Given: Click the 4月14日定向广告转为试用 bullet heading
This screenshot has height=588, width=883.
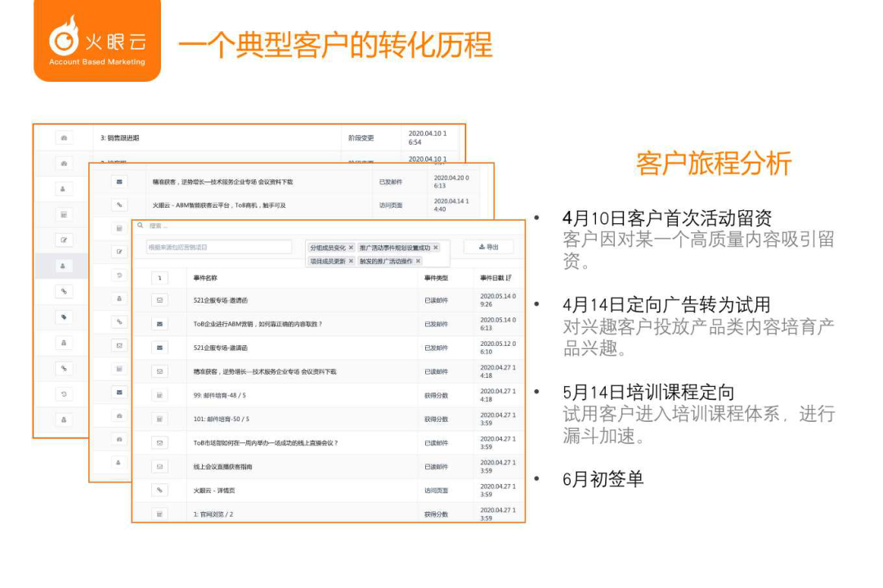Looking at the screenshot, I should [x=667, y=305].
